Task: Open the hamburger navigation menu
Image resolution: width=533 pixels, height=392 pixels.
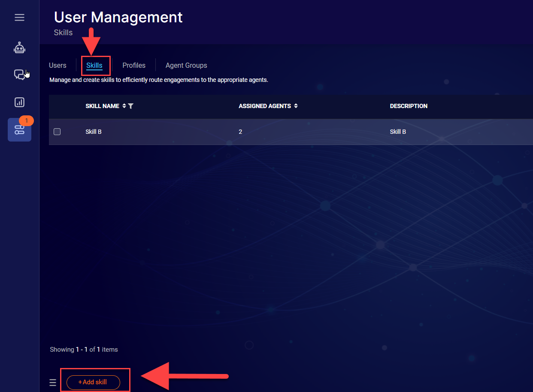Action: 19,18
